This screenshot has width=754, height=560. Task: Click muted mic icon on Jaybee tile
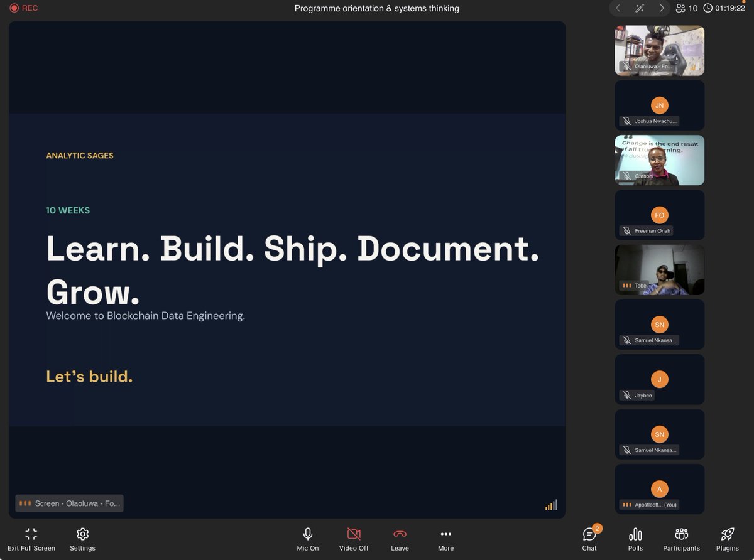click(626, 396)
